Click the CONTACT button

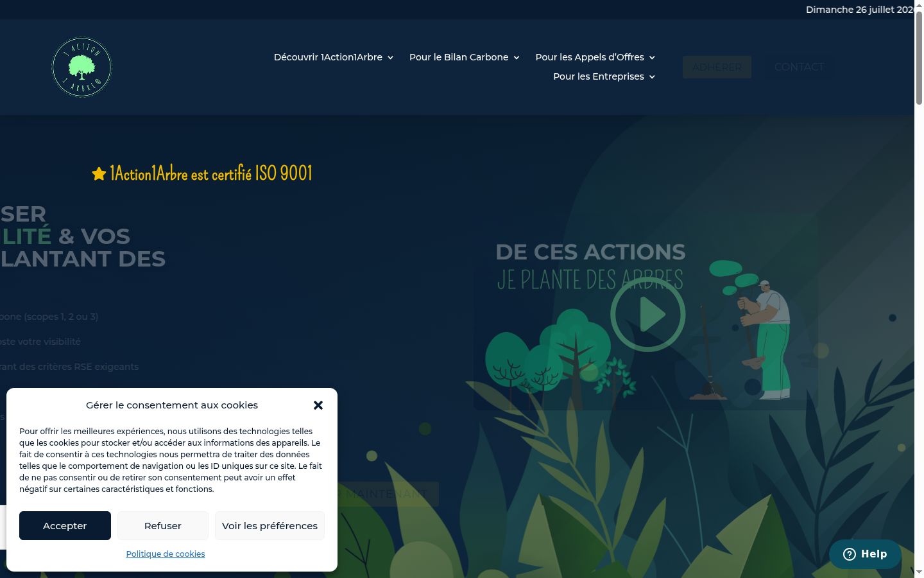click(x=799, y=67)
